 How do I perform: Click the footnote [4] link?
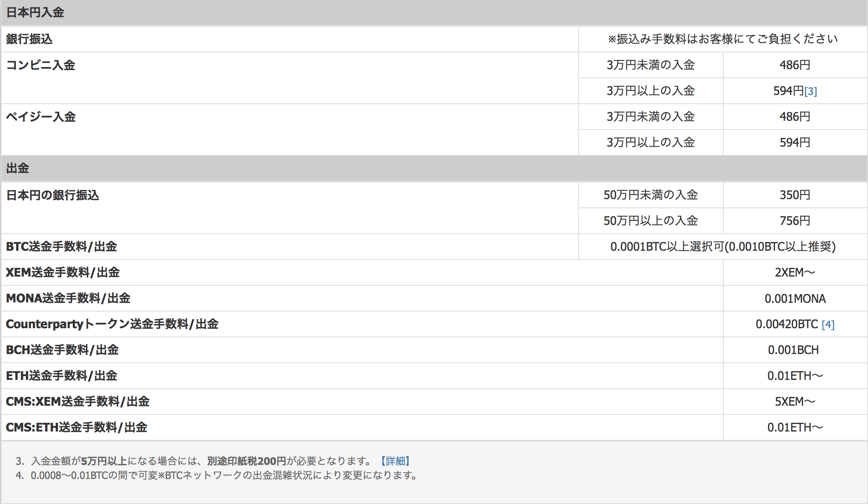[828, 324]
